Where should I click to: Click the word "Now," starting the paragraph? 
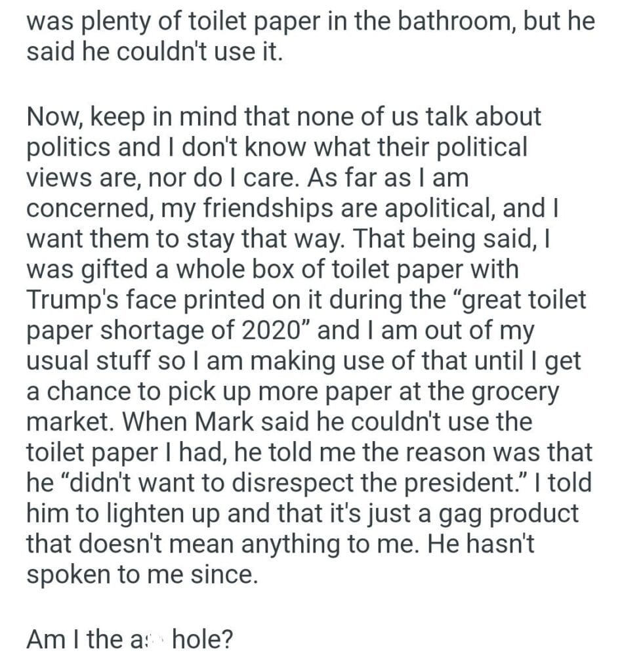click(x=53, y=117)
